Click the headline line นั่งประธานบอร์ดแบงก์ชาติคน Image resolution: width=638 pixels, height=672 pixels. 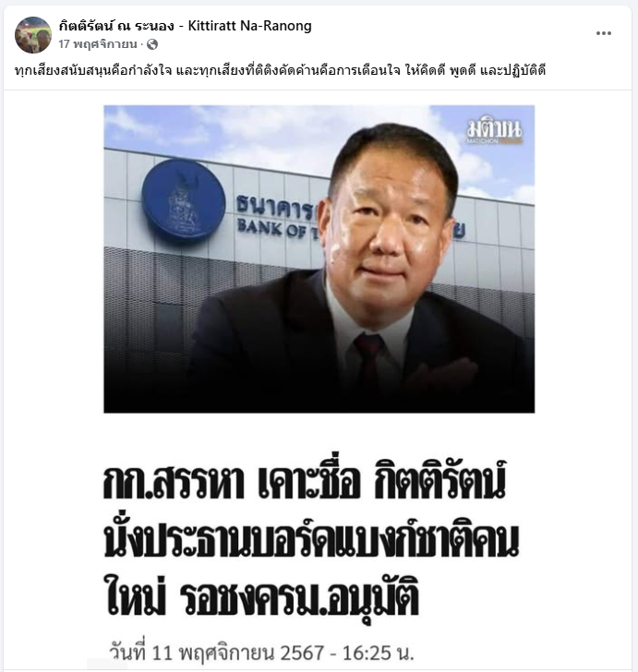pyautogui.click(x=311, y=540)
